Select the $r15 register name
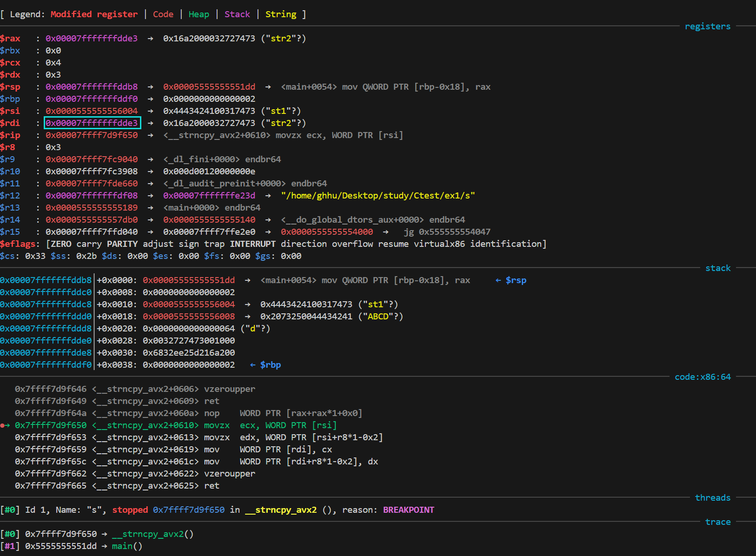 tap(10, 232)
